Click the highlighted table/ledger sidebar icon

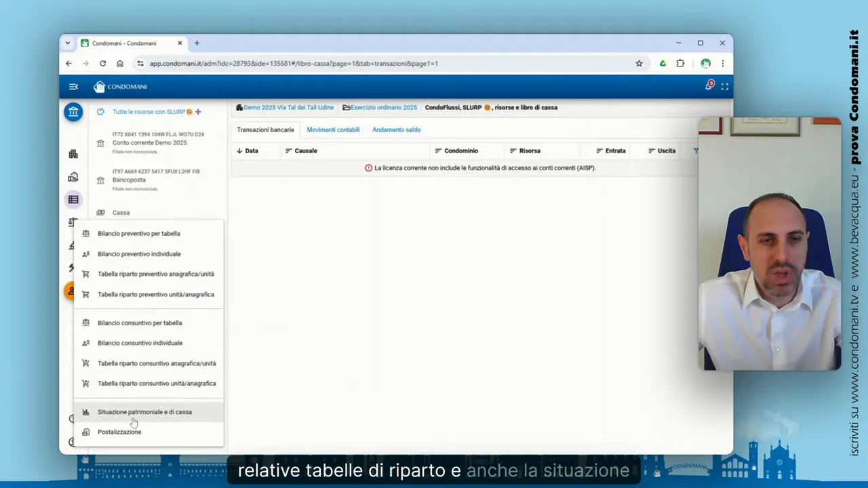[73, 199]
